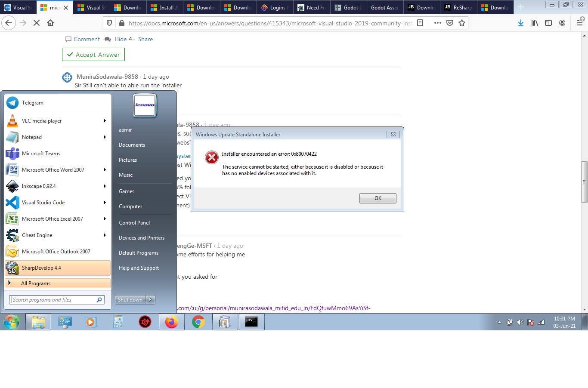The image size is (588, 388).
Task: Open Google Chrome from taskbar
Action: 198,322
